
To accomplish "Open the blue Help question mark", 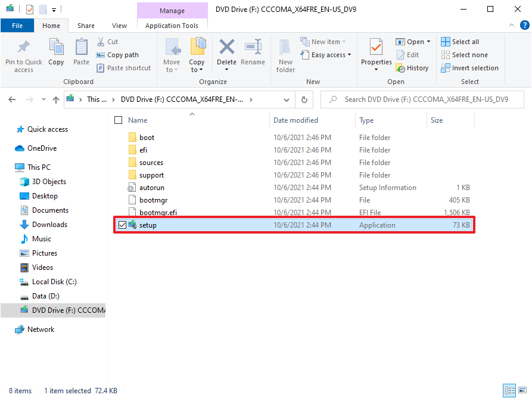I will pyautogui.click(x=524, y=25).
